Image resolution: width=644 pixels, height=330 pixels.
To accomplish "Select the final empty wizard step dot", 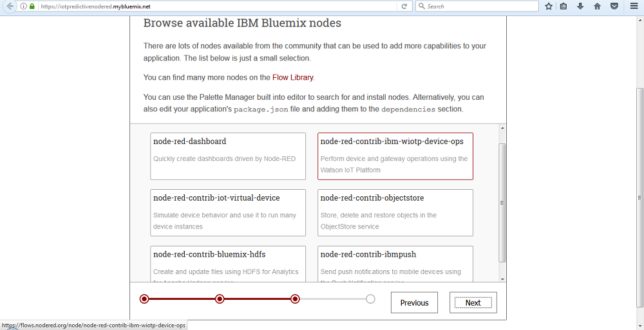I will pyautogui.click(x=370, y=299).
